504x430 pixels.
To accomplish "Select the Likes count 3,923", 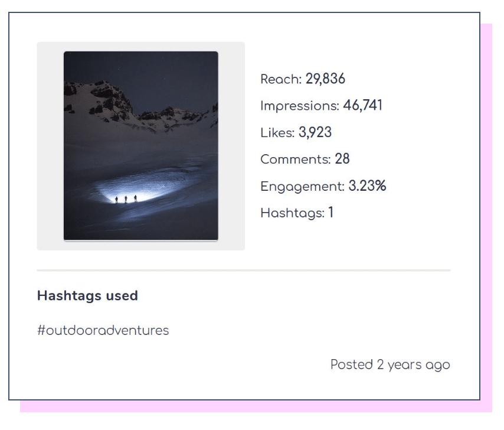I will click(315, 132).
